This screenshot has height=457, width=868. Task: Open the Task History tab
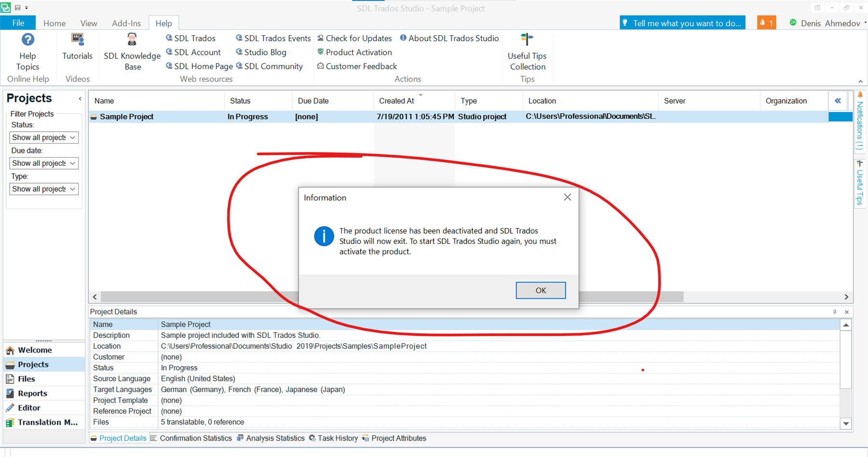[x=333, y=438]
